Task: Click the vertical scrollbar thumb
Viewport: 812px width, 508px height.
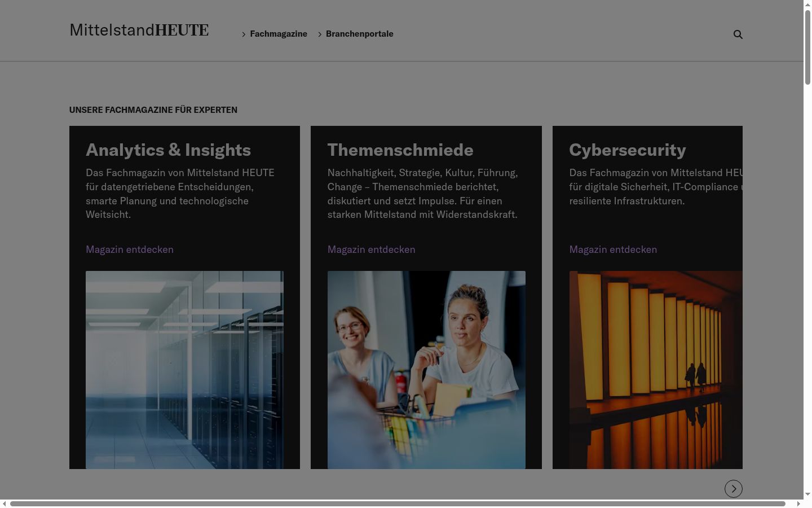Action: 807,46
